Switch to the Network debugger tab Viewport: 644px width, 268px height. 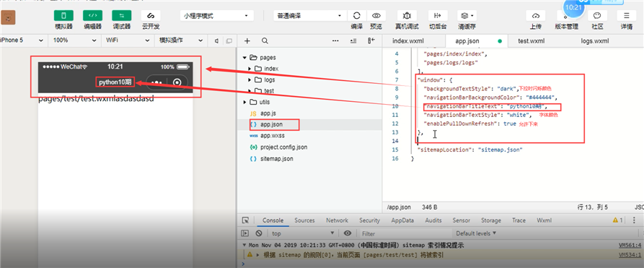pyautogui.click(x=337, y=220)
